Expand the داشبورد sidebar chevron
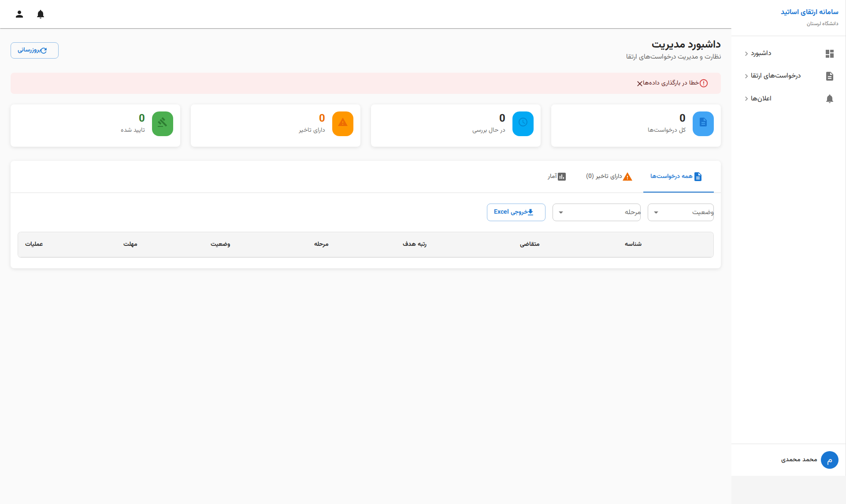846x504 pixels. tap(746, 54)
